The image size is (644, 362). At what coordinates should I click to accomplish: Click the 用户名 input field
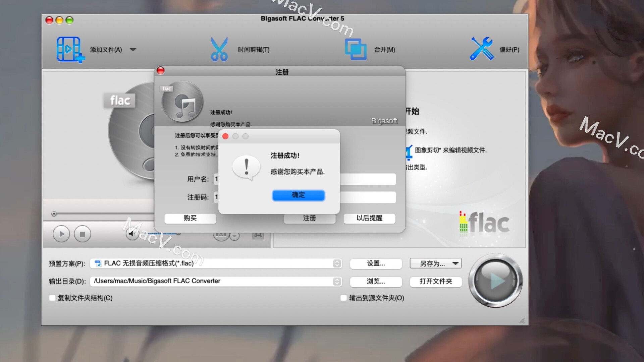[305, 179]
